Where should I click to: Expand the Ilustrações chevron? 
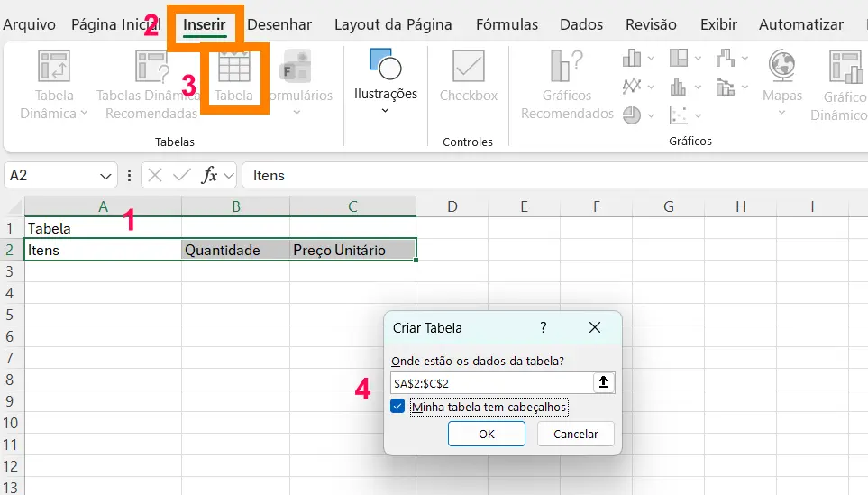(x=385, y=111)
